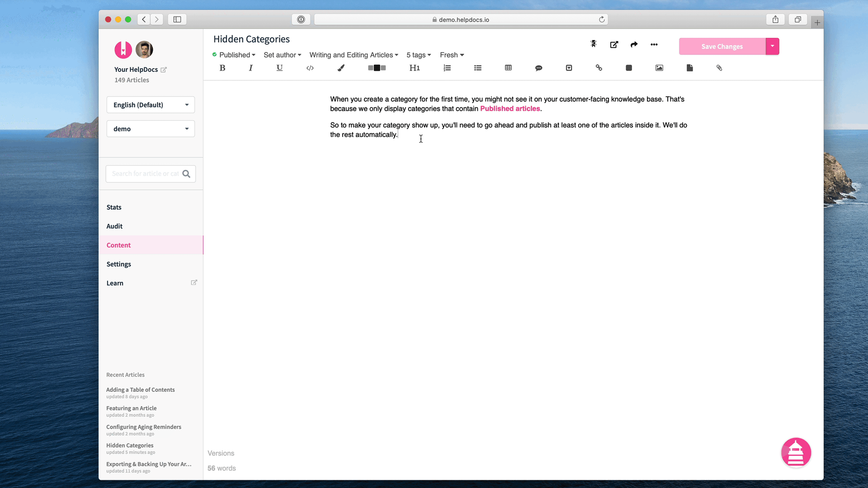Open the pink chat widget launcher
The image size is (868, 488).
[x=796, y=452]
